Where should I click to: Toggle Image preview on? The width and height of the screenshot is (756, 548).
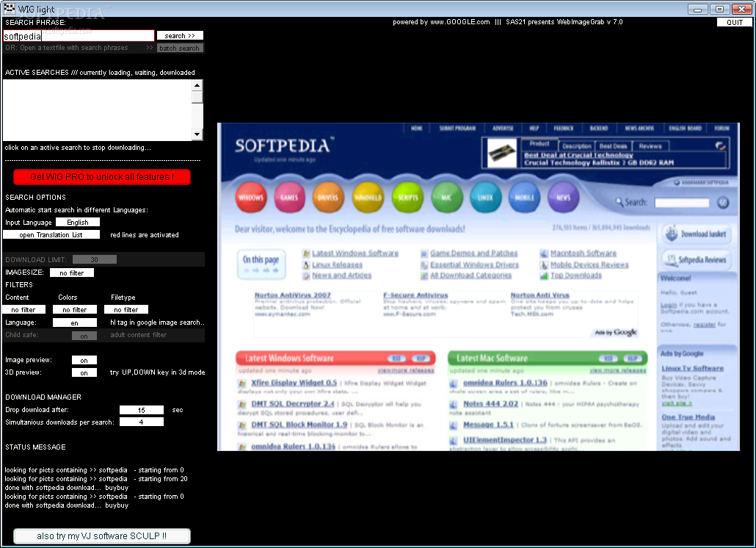tap(84, 361)
